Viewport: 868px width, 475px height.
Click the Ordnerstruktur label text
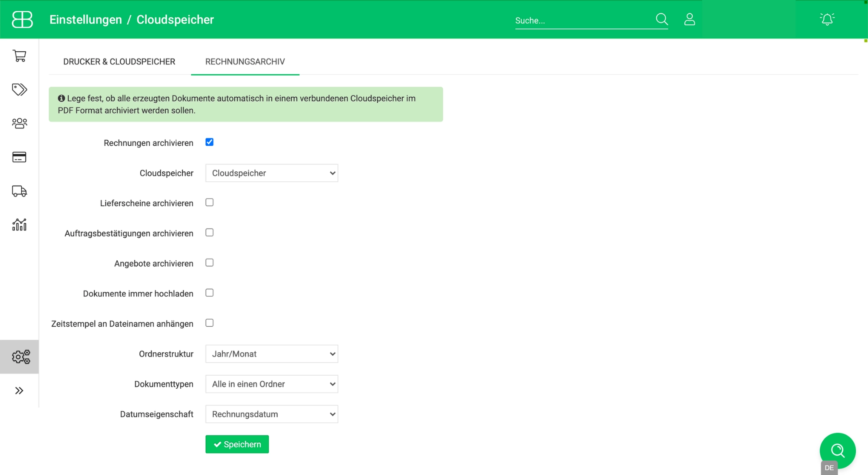pyautogui.click(x=166, y=354)
